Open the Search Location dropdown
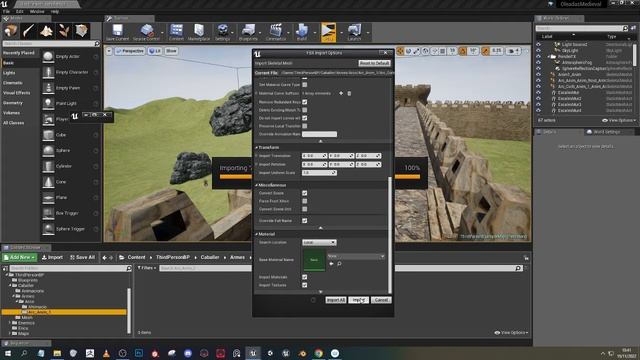 [x=319, y=242]
